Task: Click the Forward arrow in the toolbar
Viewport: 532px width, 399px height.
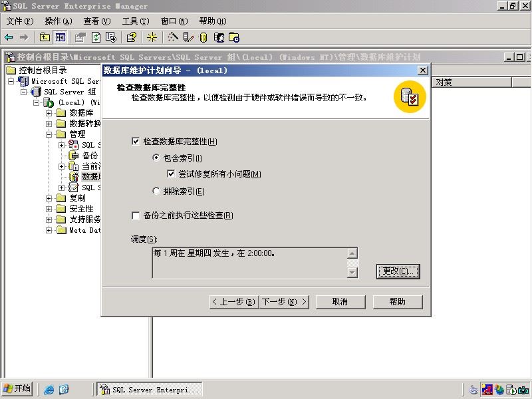Action: click(x=24, y=37)
